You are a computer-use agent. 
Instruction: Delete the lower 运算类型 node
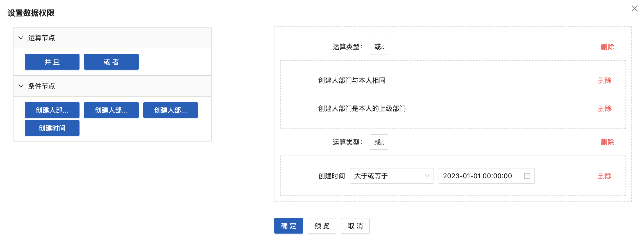tap(607, 142)
